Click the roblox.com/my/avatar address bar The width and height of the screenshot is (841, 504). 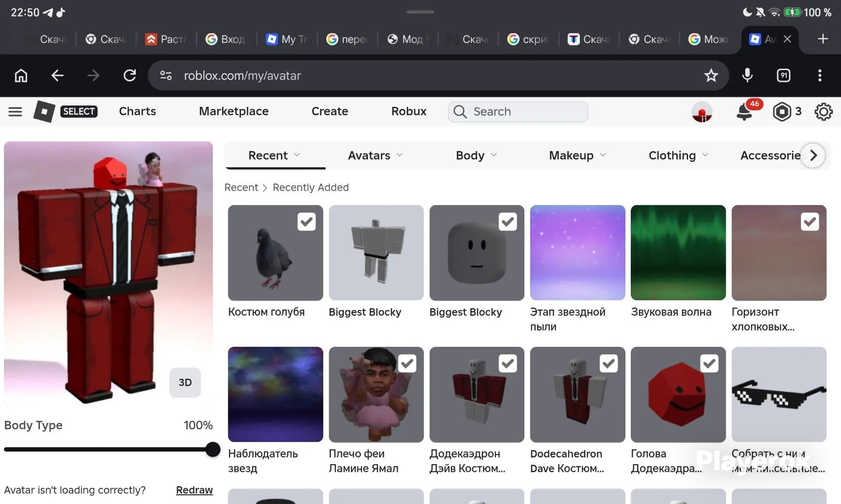(438, 76)
